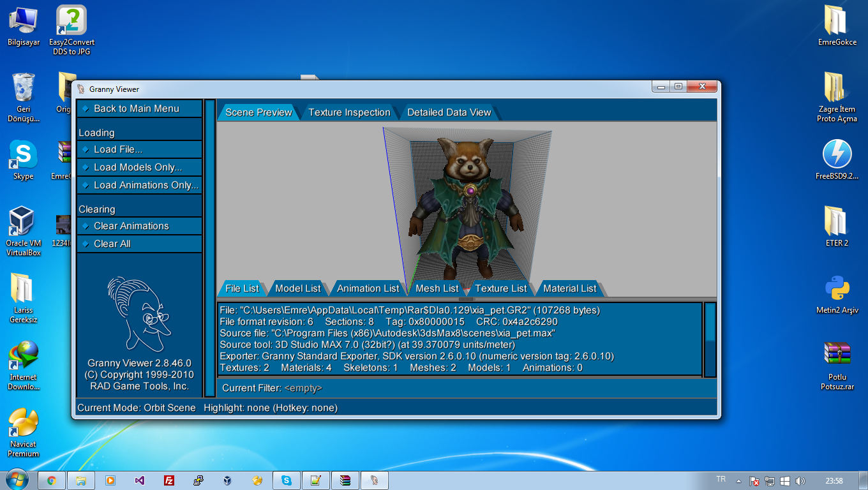
Task: Click the Skype desktop shortcut
Action: (x=23, y=160)
